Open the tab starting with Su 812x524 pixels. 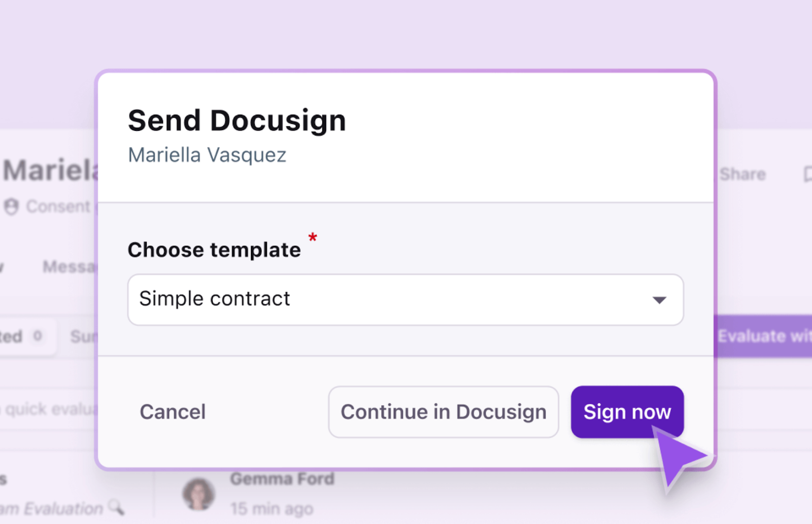[x=83, y=336]
